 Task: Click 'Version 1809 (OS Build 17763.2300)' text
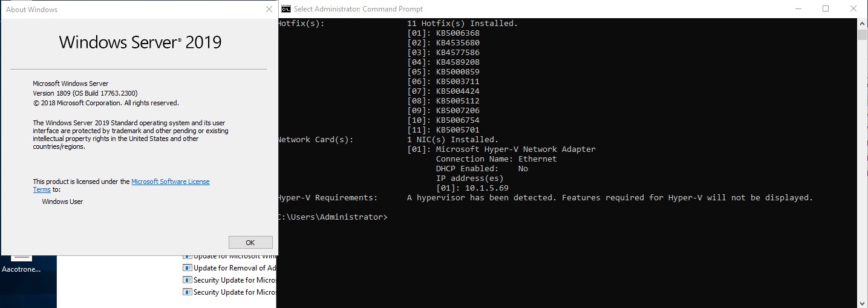(x=86, y=93)
